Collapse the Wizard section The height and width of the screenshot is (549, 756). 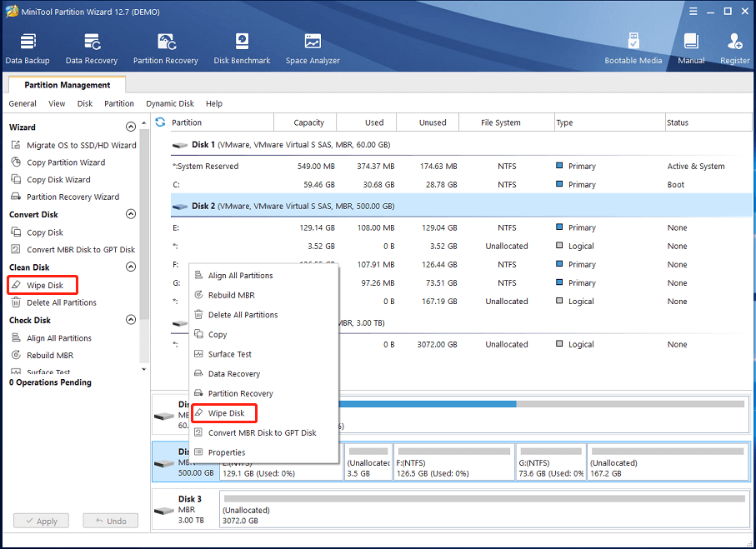131,127
